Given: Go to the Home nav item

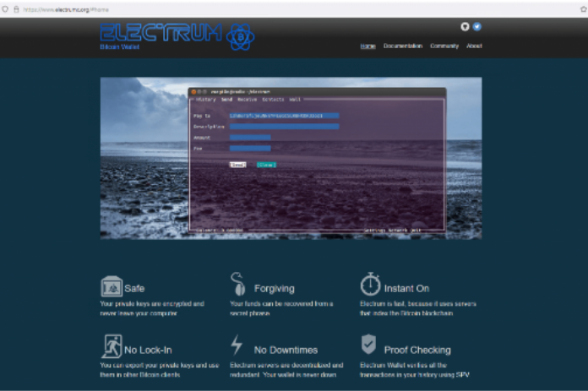Looking at the screenshot, I should [x=367, y=46].
